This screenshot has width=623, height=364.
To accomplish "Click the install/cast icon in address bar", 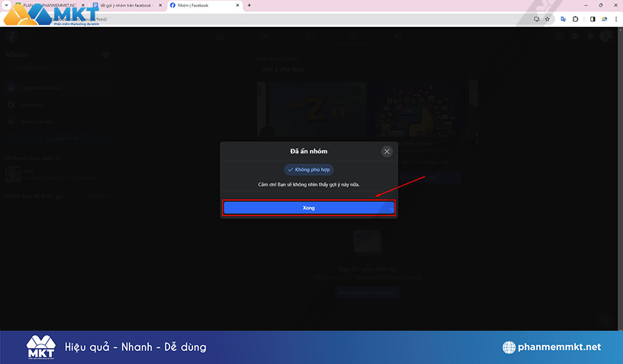I will point(536,19).
